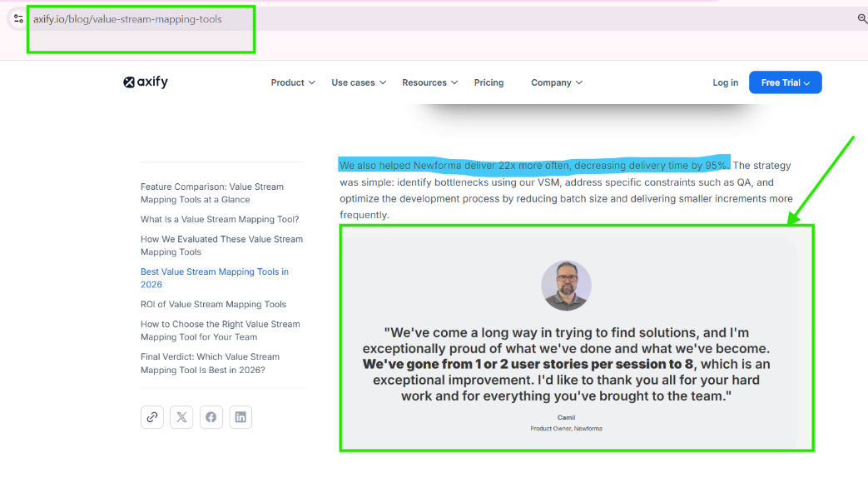Image resolution: width=868 pixels, height=478 pixels.
Task: Share the article on LinkedIn
Action: tap(241, 417)
